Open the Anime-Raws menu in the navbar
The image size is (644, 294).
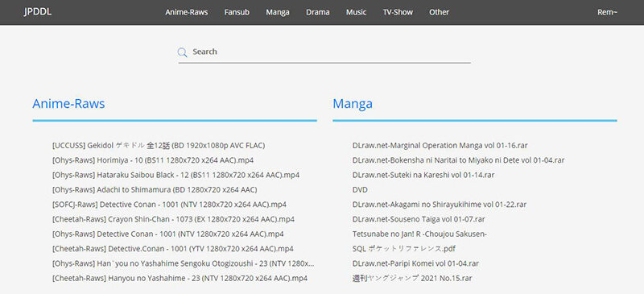coord(187,12)
